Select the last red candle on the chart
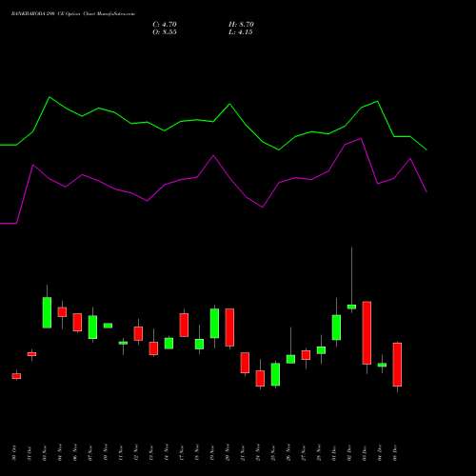The height and width of the screenshot is (476, 476). pyautogui.click(x=397, y=365)
